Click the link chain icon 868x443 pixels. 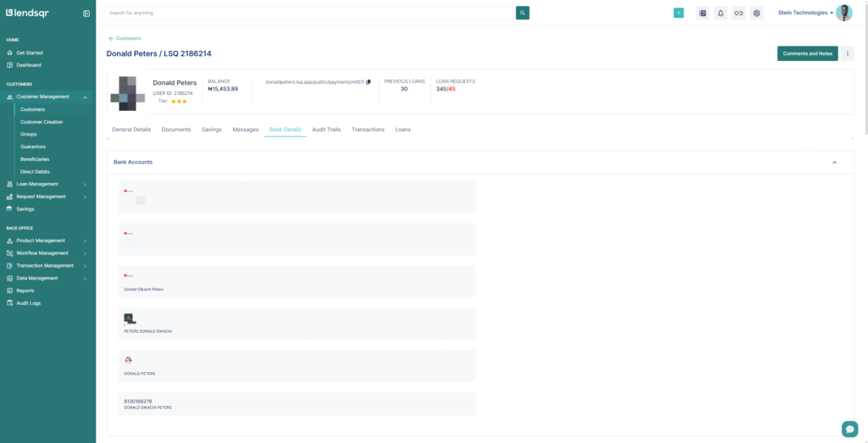pos(738,13)
